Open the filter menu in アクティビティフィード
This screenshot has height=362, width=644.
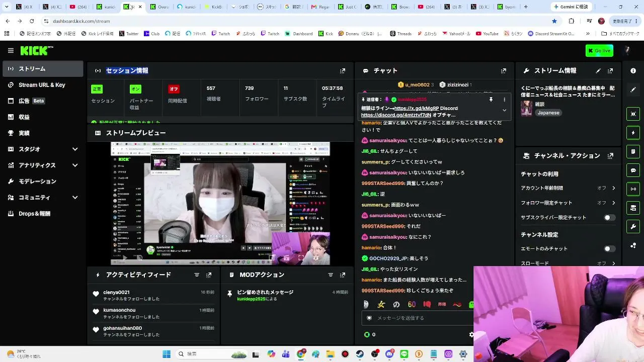[x=197, y=275]
